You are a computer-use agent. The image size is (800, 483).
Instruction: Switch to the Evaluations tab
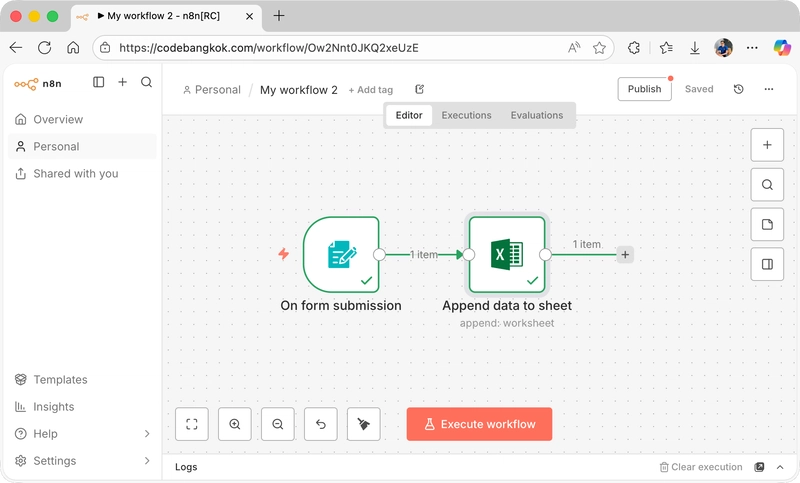(537, 115)
